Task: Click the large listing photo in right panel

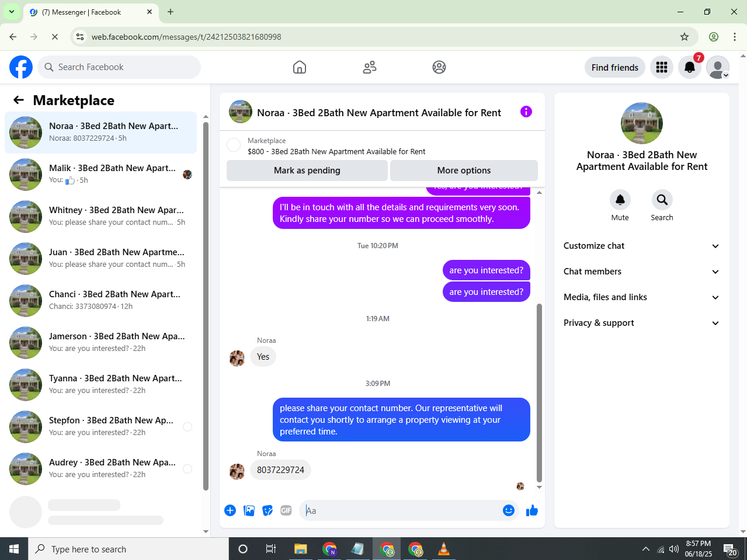Action: pos(642,123)
